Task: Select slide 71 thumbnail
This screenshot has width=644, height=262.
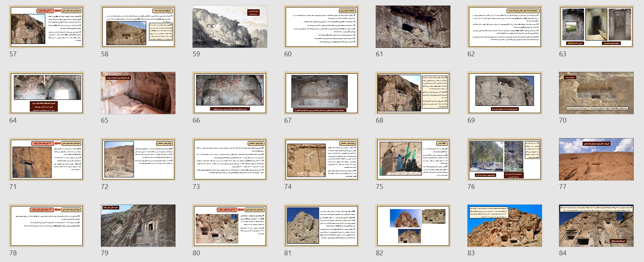Action: click(x=47, y=159)
